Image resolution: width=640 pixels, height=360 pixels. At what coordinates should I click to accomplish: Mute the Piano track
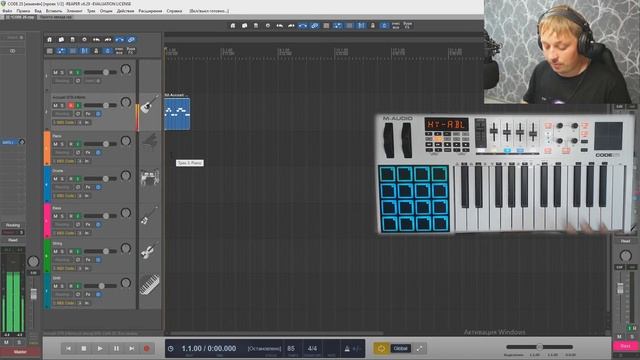(56, 144)
